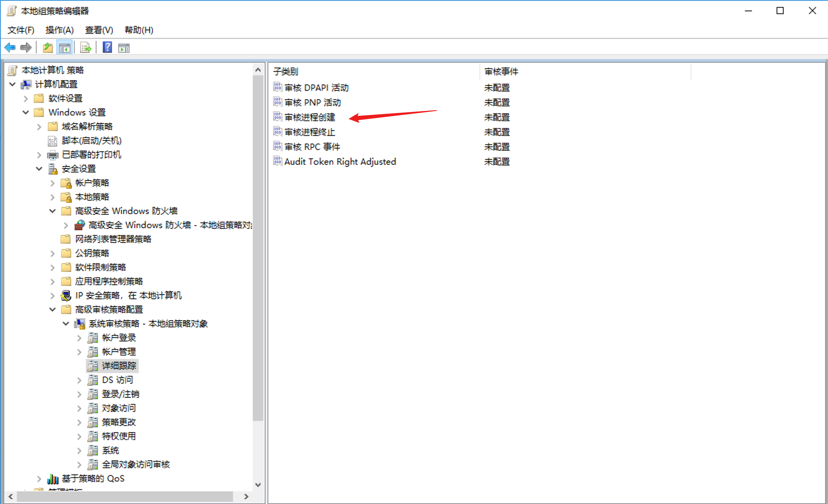Toggle Show/Hide Console Tree toolbar icon

[x=64, y=48]
